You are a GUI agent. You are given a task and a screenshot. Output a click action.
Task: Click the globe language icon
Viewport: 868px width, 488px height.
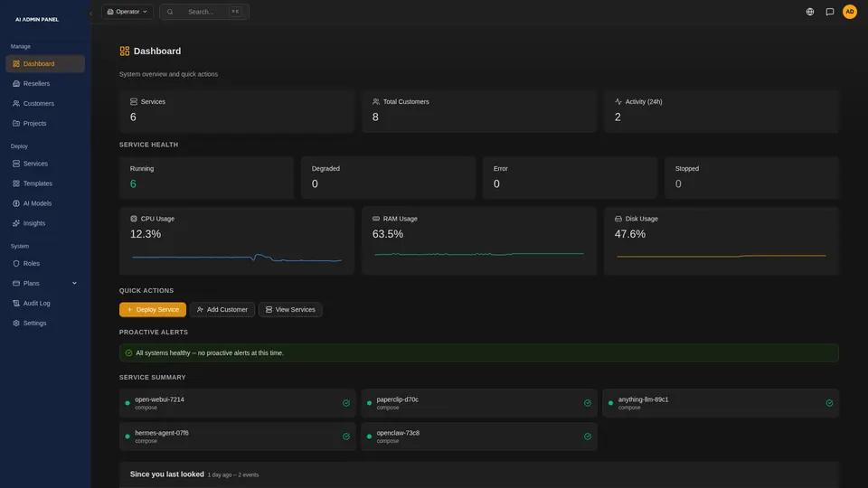click(x=810, y=12)
